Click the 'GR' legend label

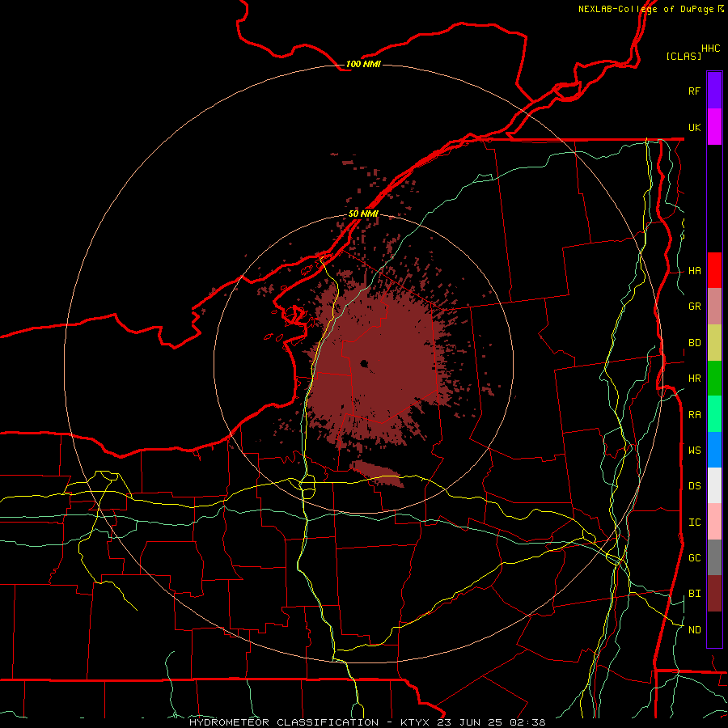(695, 307)
